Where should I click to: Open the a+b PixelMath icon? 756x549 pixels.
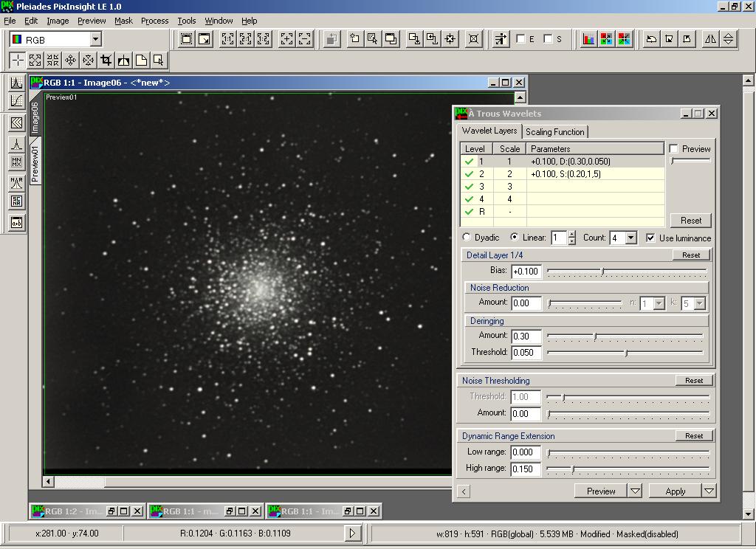(16, 222)
